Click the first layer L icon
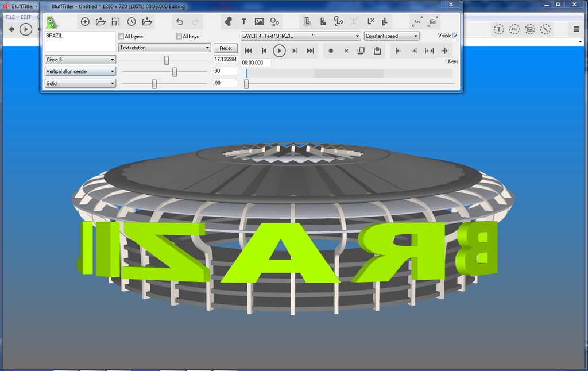This screenshot has width=588, height=371. tap(307, 22)
